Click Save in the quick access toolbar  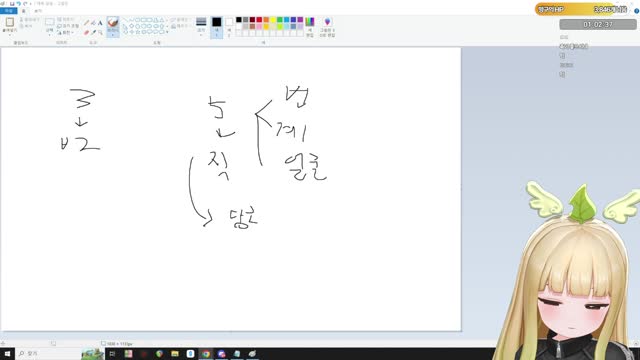click(x=12, y=4)
